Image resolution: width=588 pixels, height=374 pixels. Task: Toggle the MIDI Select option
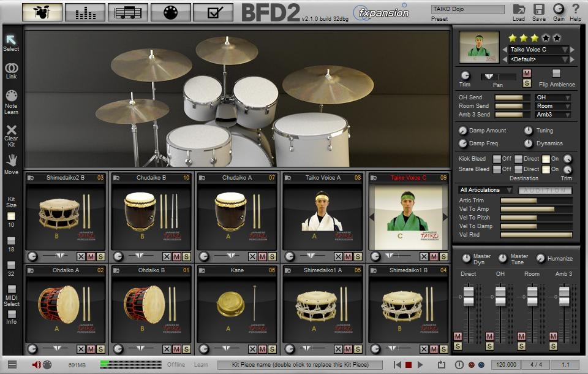[x=12, y=289]
